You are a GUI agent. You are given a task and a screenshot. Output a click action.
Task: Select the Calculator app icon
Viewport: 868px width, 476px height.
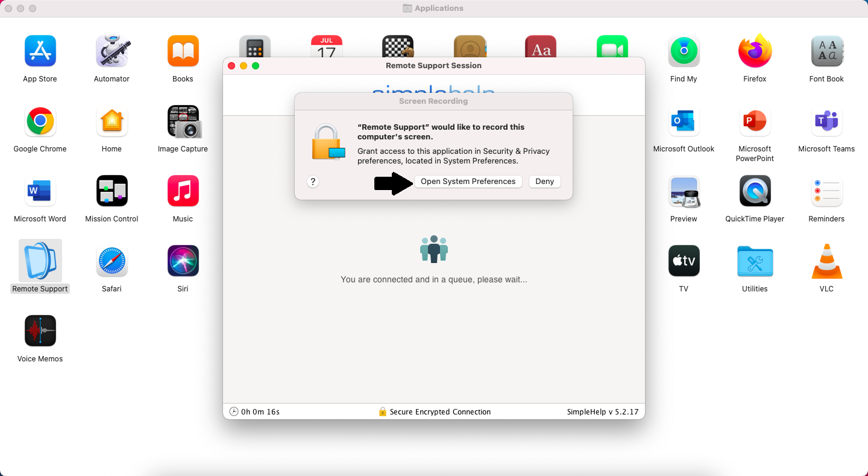(x=254, y=46)
